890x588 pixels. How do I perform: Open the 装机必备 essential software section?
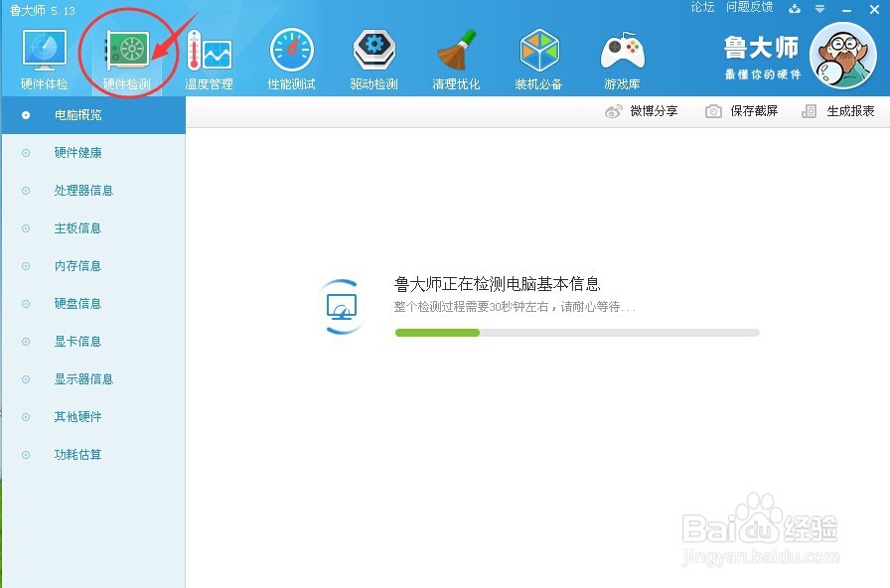tap(539, 55)
